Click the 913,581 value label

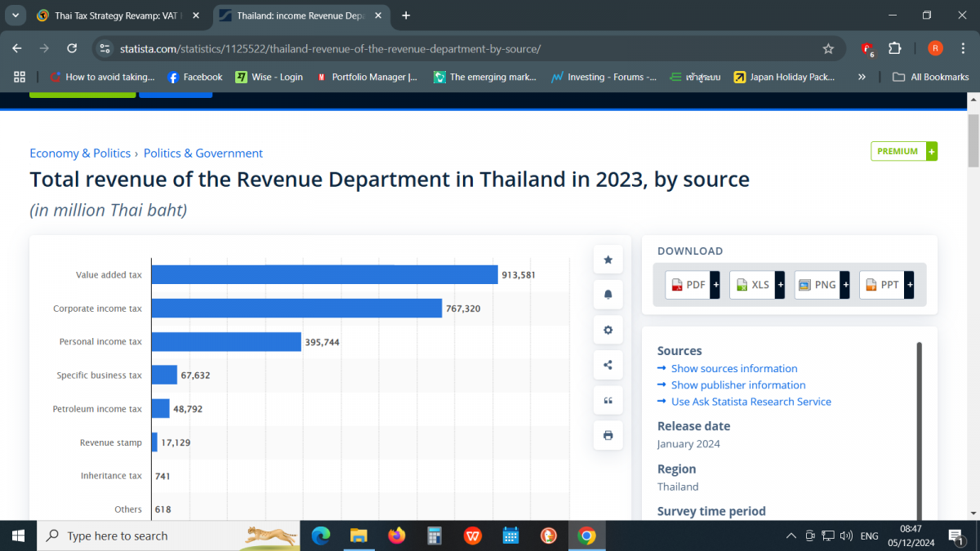tap(519, 275)
